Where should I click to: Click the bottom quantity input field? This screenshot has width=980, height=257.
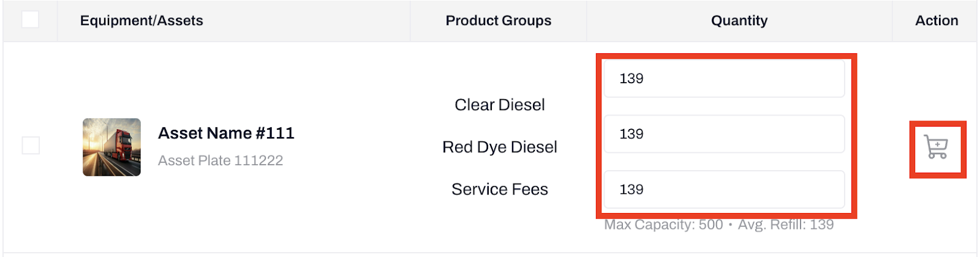point(724,190)
